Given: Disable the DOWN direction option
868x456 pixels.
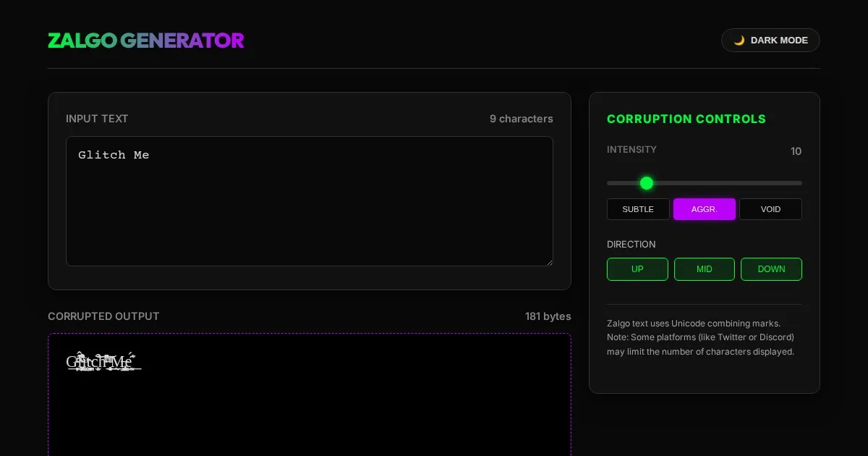Looking at the screenshot, I should [x=771, y=269].
